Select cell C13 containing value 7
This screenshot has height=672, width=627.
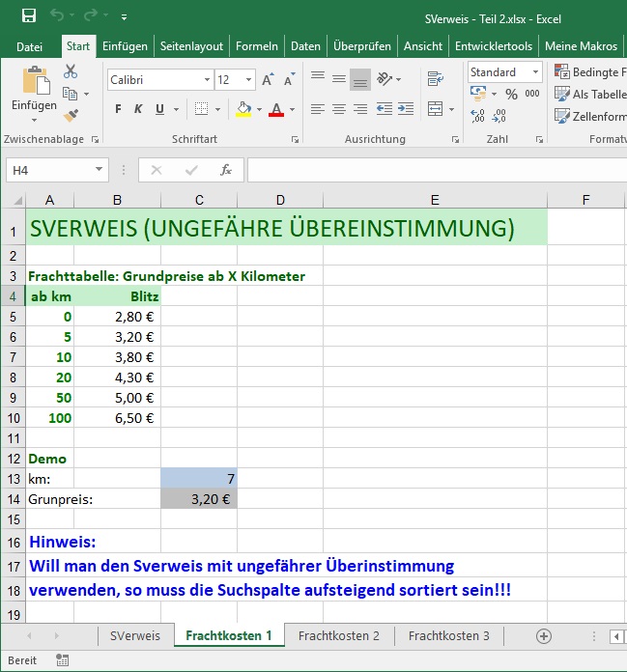click(198, 478)
